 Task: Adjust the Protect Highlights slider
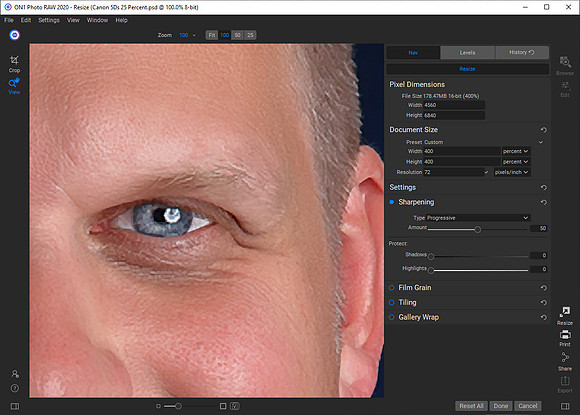431,270
